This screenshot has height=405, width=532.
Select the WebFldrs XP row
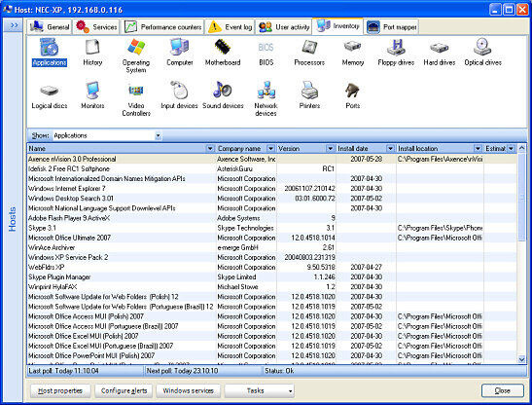(271, 268)
